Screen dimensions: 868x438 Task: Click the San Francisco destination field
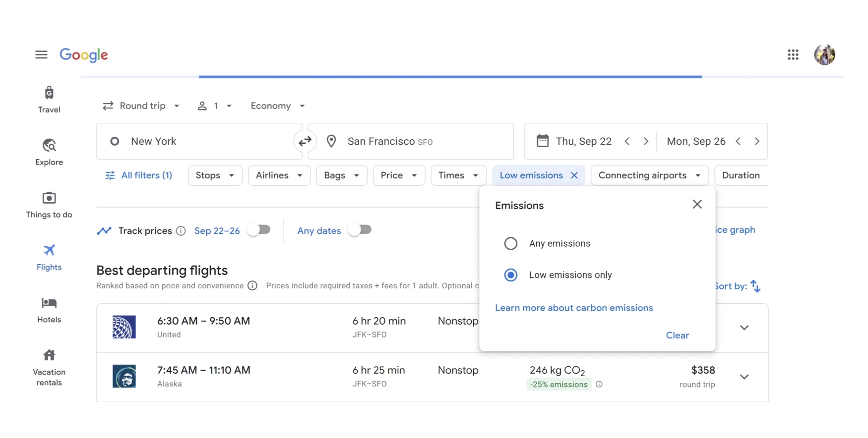[412, 141]
